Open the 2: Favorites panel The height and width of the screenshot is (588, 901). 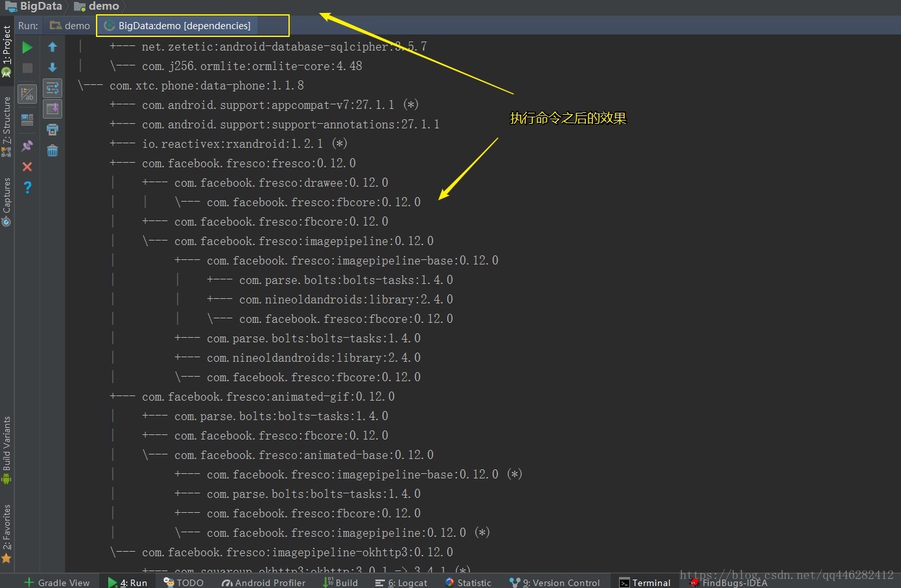point(6,534)
